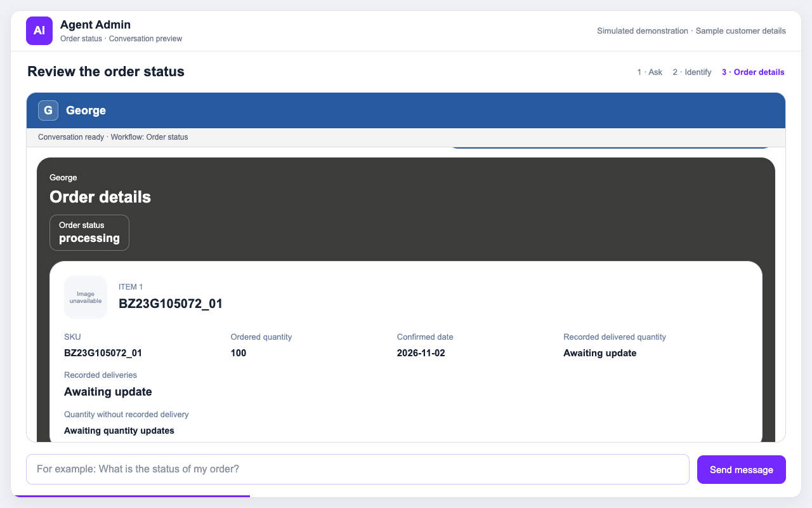Click the Order status processing badge
Viewport: 812px width, 508px height.
pos(89,232)
